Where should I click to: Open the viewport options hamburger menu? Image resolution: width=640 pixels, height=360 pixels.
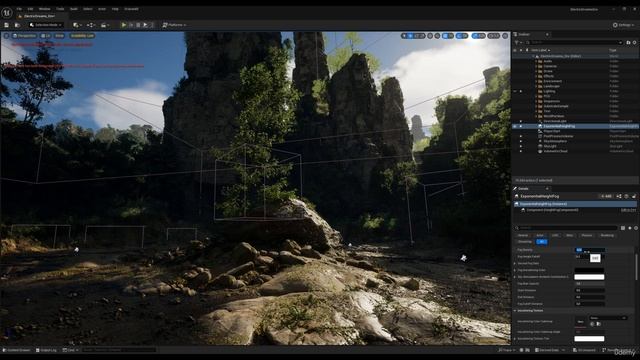[x=6, y=36]
